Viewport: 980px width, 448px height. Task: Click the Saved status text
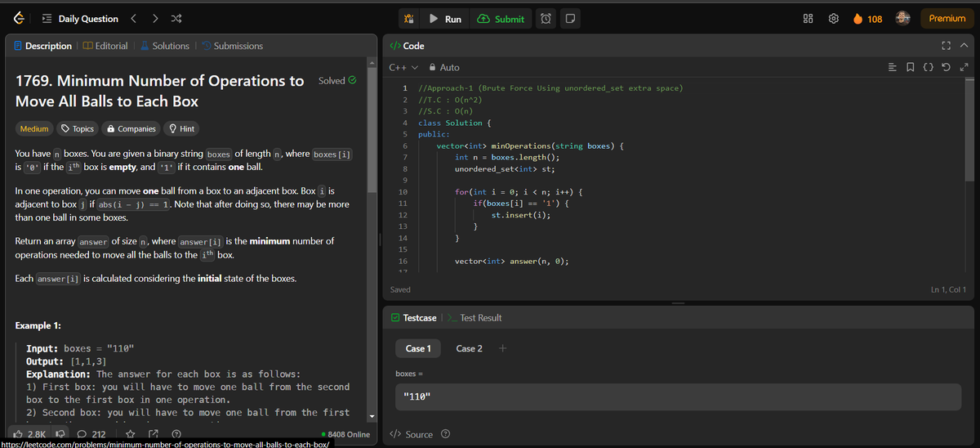coord(401,289)
